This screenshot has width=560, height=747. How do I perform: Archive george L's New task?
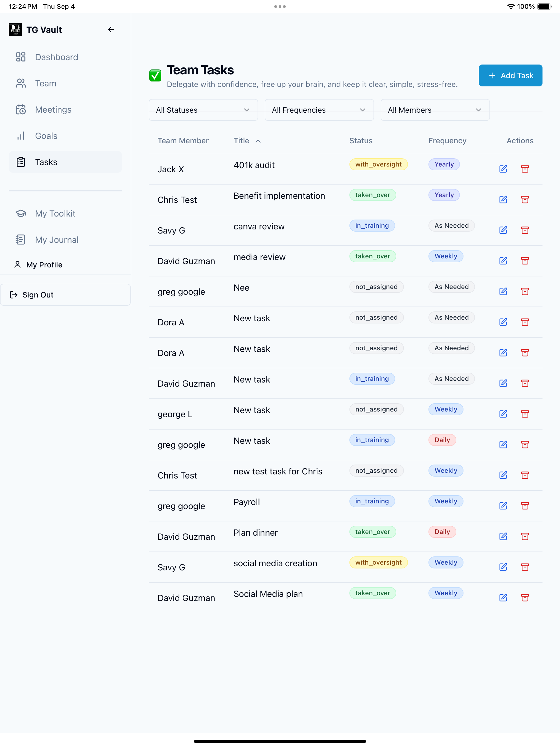525,414
